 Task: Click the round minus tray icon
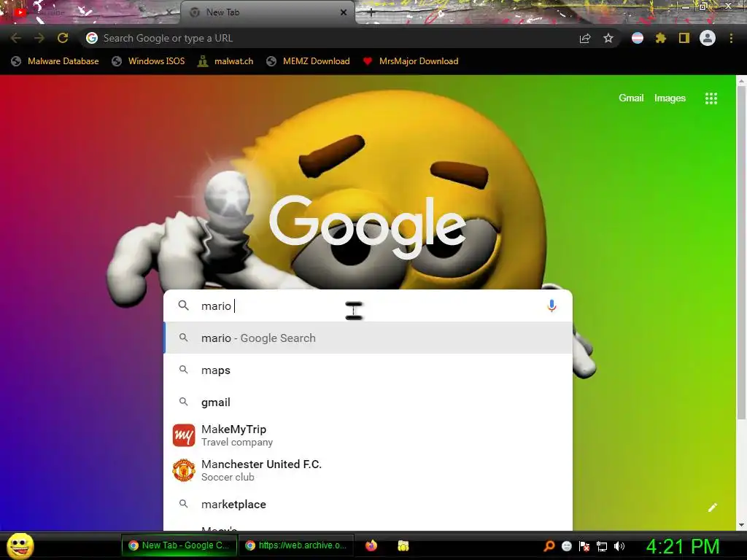click(x=566, y=546)
